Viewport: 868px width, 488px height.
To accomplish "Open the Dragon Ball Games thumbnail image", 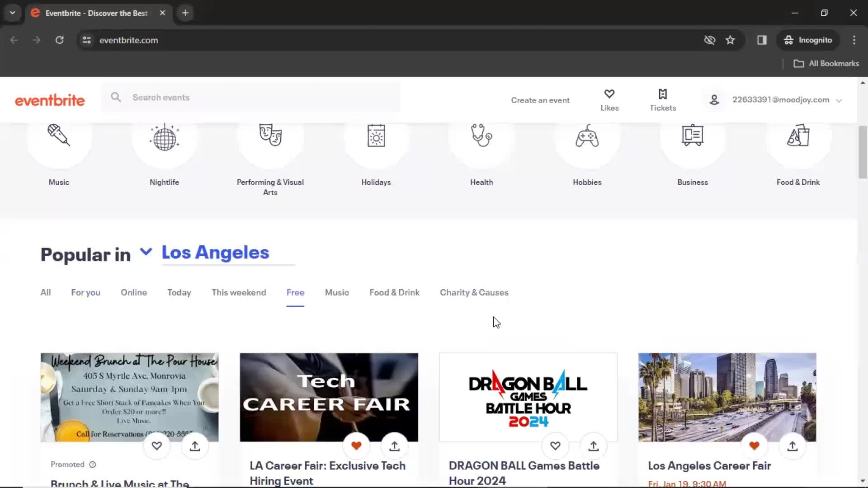I will click(x=528, y=397).
